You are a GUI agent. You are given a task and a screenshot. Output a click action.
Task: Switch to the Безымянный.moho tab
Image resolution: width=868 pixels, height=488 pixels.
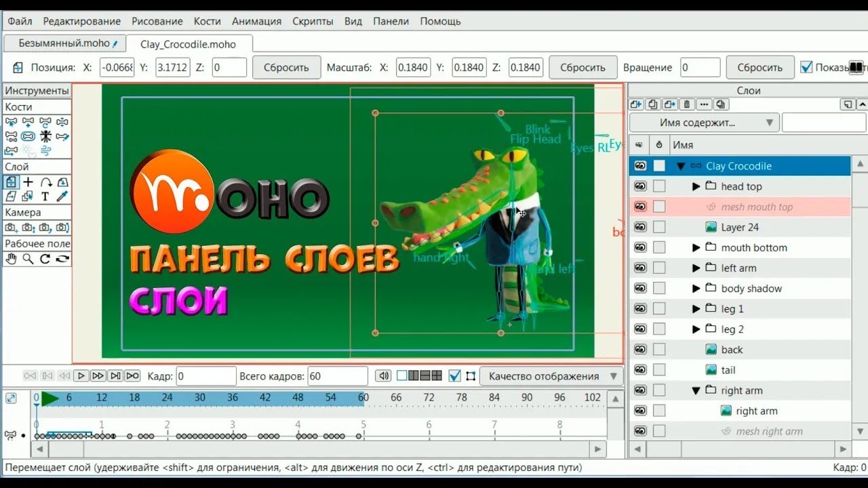[64, 43]
